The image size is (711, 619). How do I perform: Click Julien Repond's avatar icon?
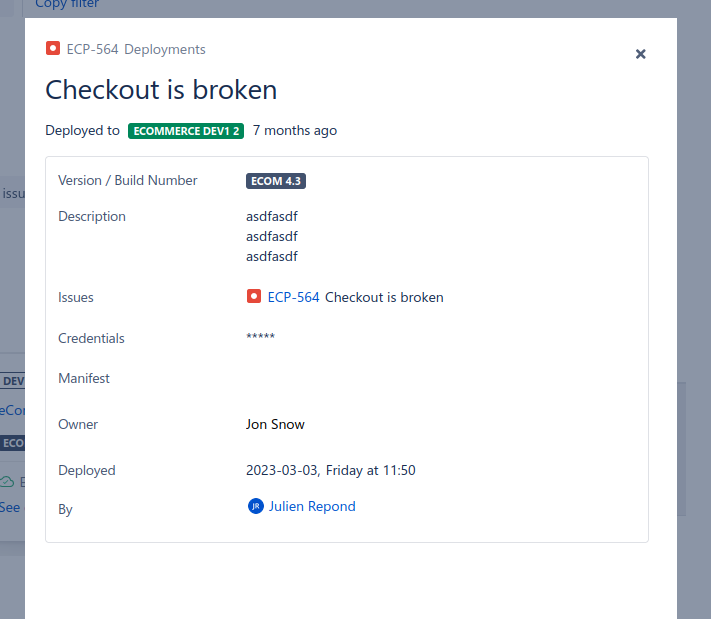coord(256,506)
